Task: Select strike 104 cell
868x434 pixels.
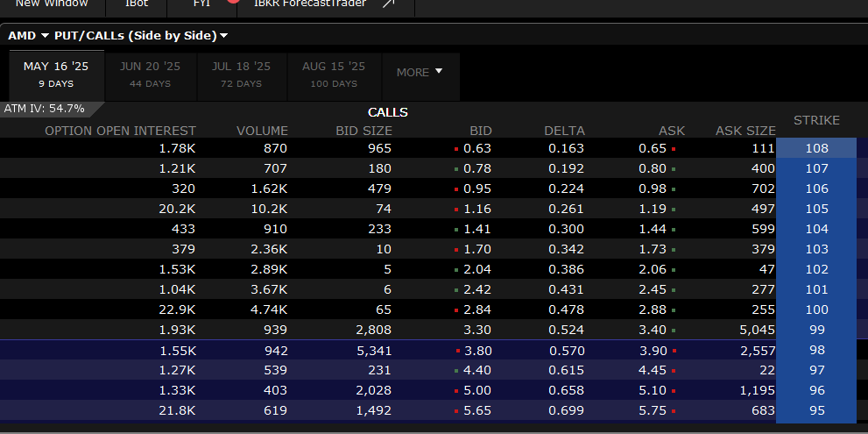Action: [x=816, y=229]
